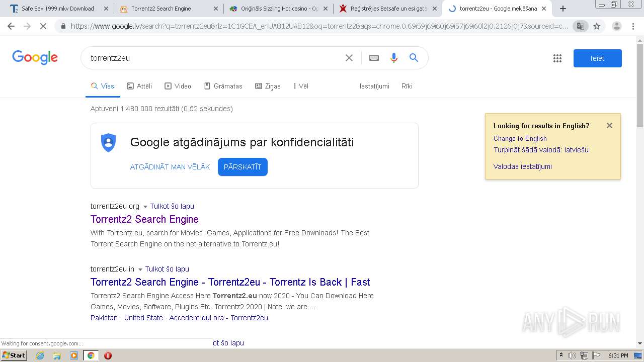
Task: Close the Betsafe registration tab
Action: (x=435, y=9)
